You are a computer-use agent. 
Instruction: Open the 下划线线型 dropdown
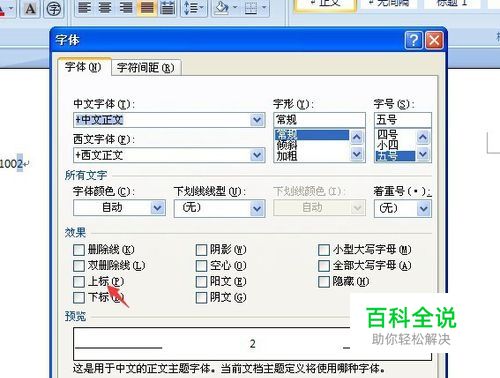[257, 209]
